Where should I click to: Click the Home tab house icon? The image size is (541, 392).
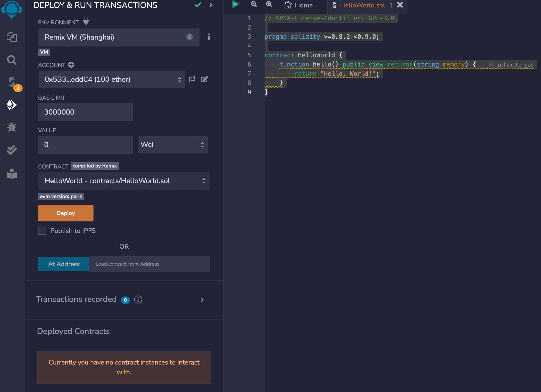tap(288, 5)
